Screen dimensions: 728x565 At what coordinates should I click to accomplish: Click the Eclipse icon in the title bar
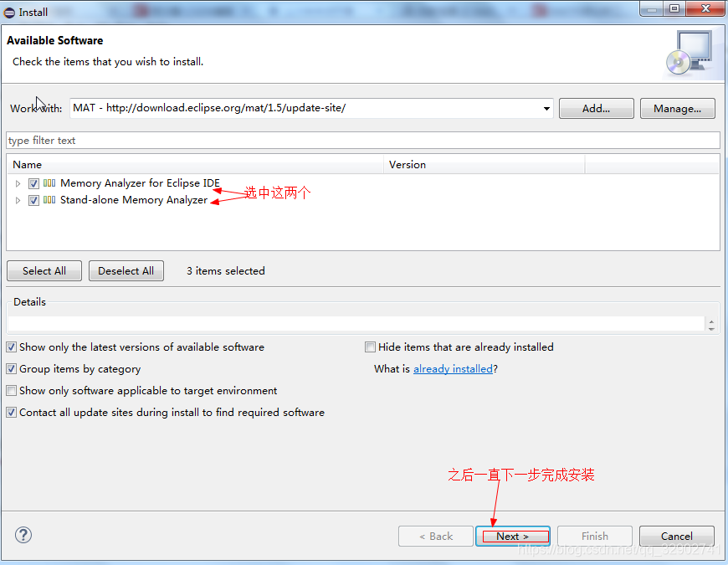(x=9, y=13)
